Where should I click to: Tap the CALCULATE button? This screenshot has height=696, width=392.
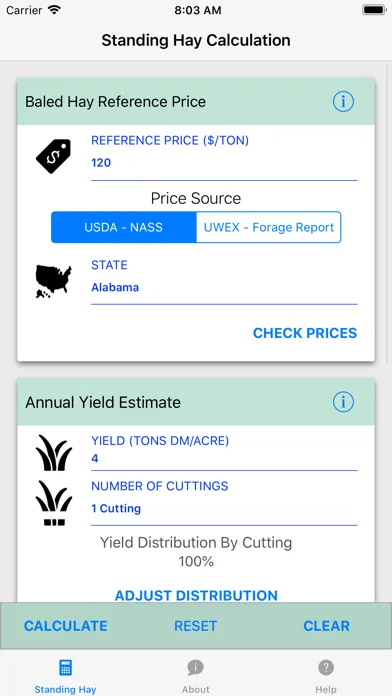pyautogui.click(x=65, y=626)
